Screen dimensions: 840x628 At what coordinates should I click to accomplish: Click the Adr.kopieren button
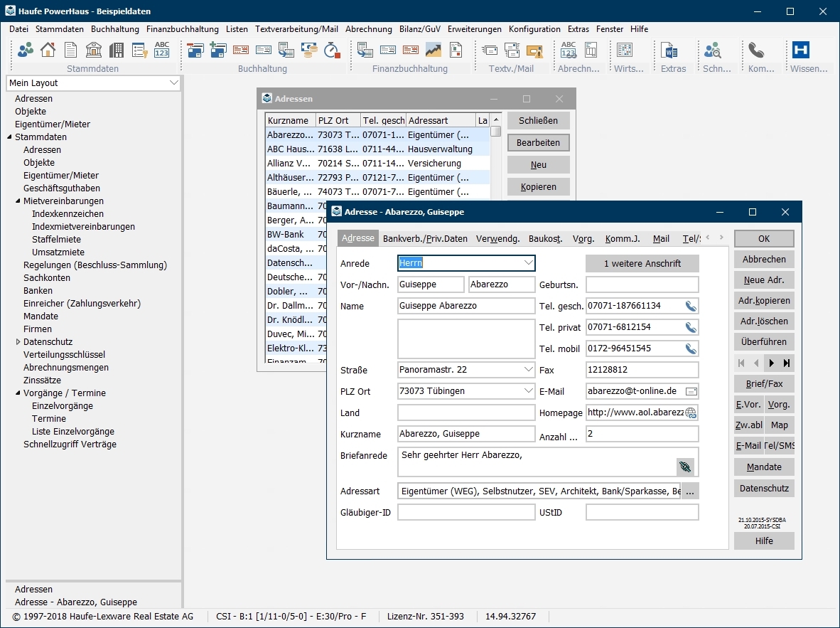tap(764, 301)
